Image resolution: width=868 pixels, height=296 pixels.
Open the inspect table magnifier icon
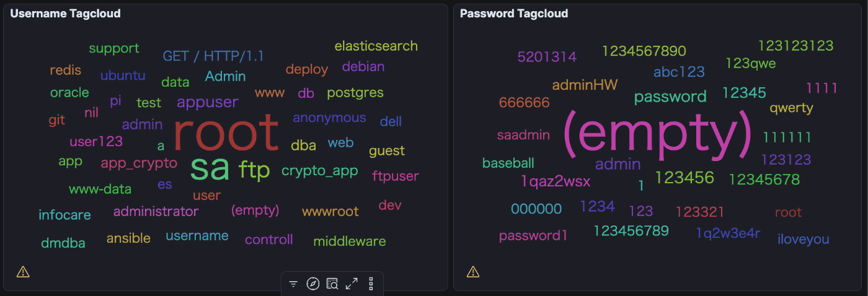pyautogui.click(x=332, y=284)
